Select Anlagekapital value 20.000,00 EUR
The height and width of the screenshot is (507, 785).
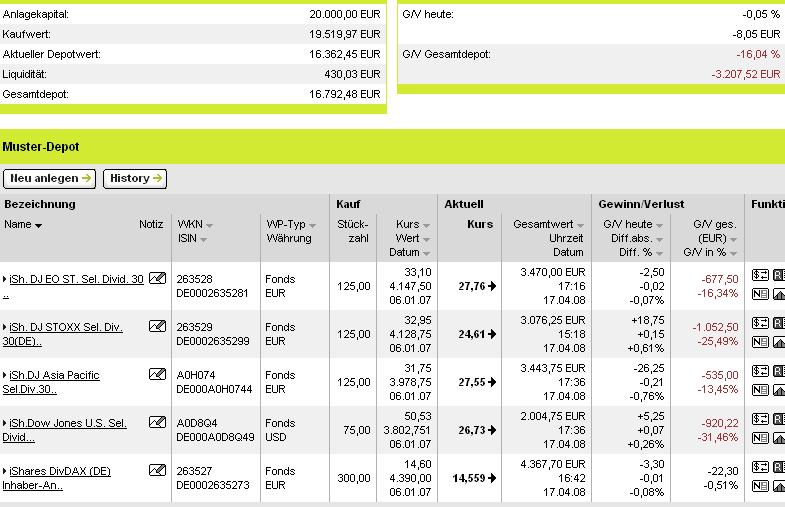[x=344, y=14]
